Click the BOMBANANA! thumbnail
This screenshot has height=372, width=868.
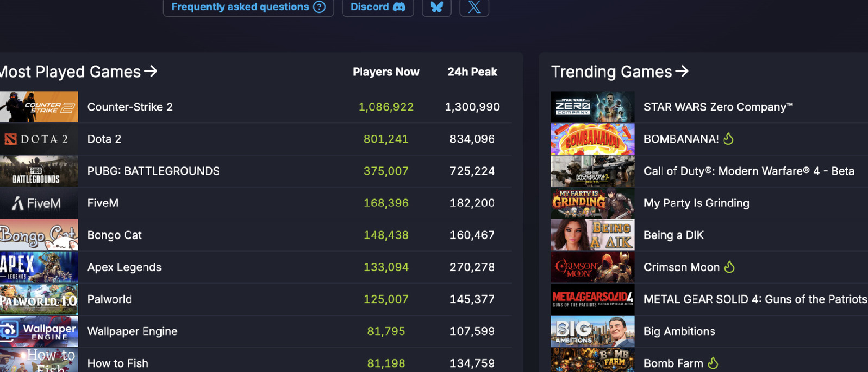tap(592, 139)
